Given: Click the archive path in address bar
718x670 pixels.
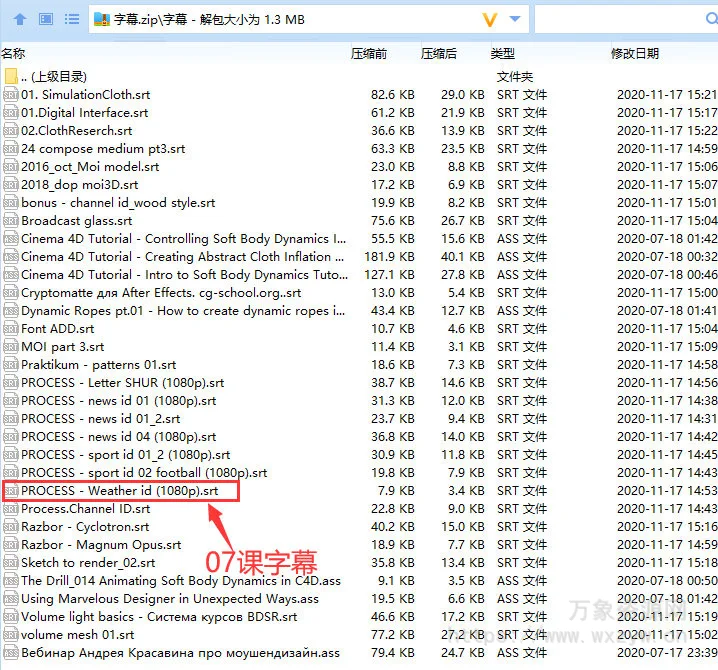Looking at the screenshot, I should (210, 19).
